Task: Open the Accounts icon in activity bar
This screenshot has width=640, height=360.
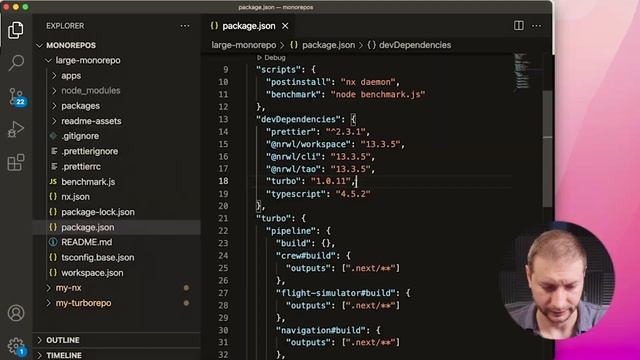Action: tap(16, 313)
